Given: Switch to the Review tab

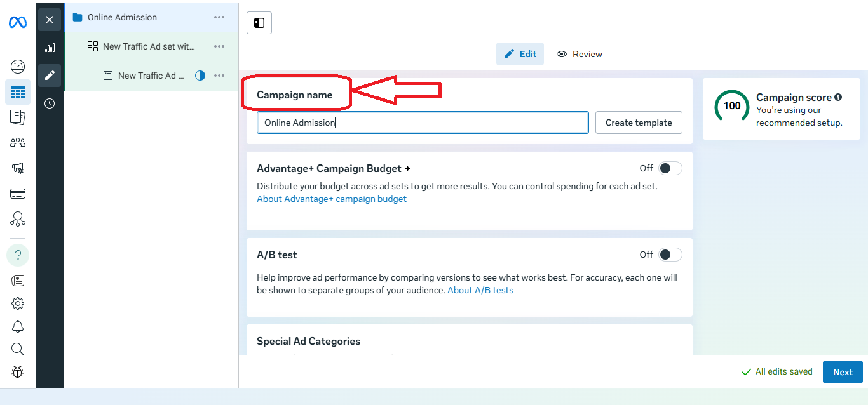Looking at the screenshot, I should click(x=579, y=54).
